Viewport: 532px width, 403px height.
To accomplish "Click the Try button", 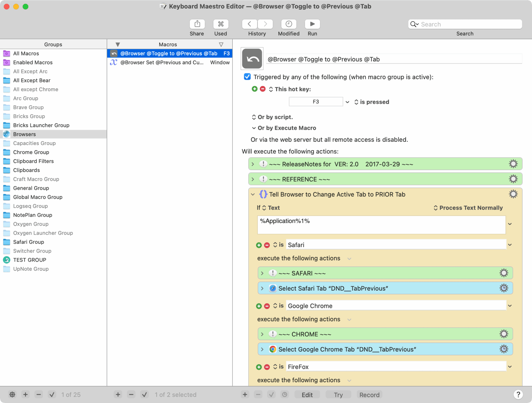I will coord(338,394).
